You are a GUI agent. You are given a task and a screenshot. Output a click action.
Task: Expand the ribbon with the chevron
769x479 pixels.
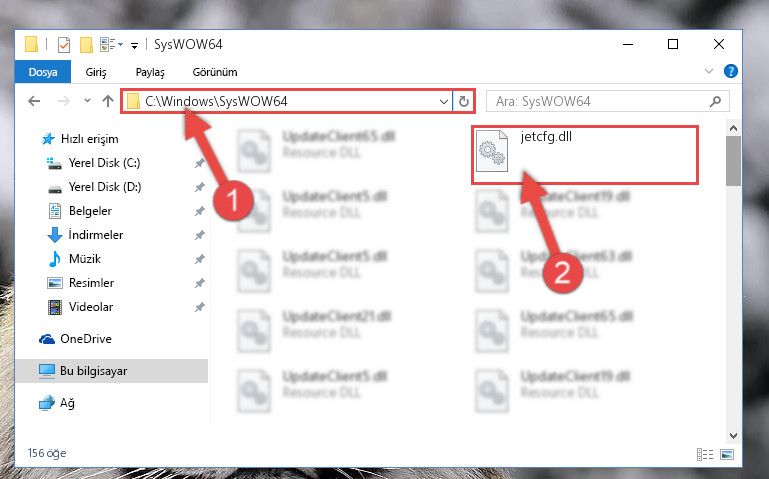709,72
